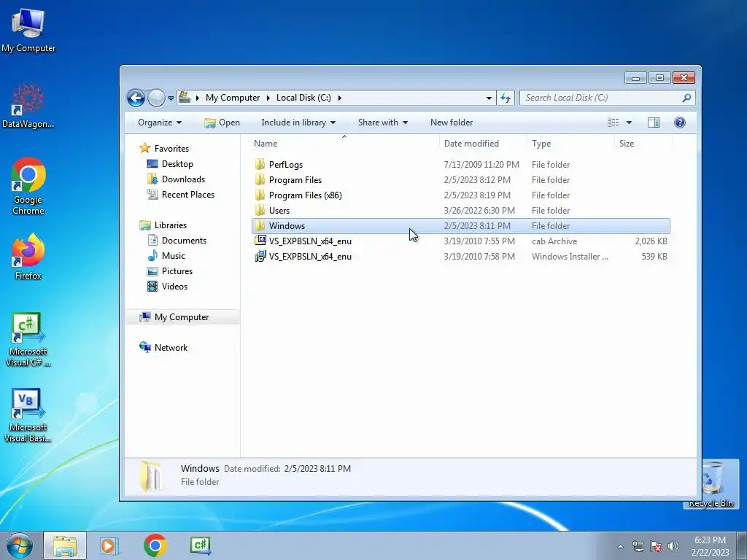This screenshot has height=560, width=747.
Task: Click the Back navigation arrow button
Action: coord(136,98)
